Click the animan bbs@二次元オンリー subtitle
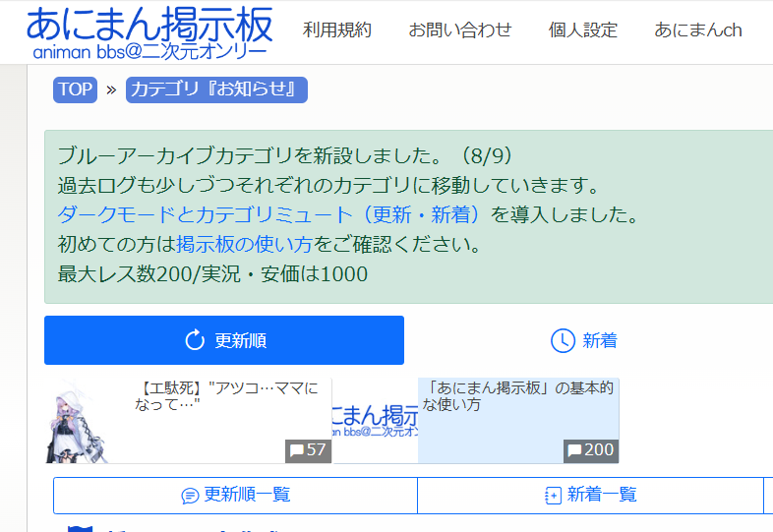The height and width of the screenshot is (532, 773). pyautogui.click(x=149, y=52)
